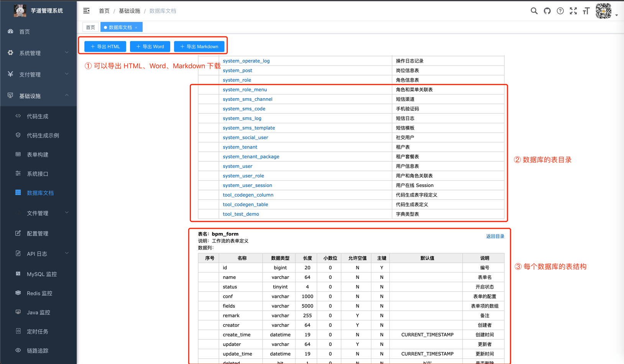624x364 pixels.
Task: Click the search magnifier icon in header
Action: (534, 11)
